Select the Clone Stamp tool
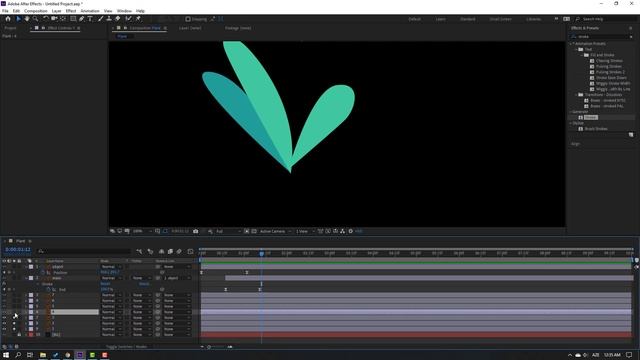 point(109,19)
